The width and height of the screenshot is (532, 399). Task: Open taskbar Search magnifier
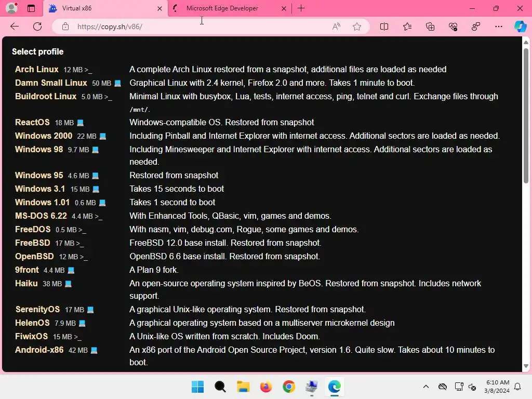[220, 387]
